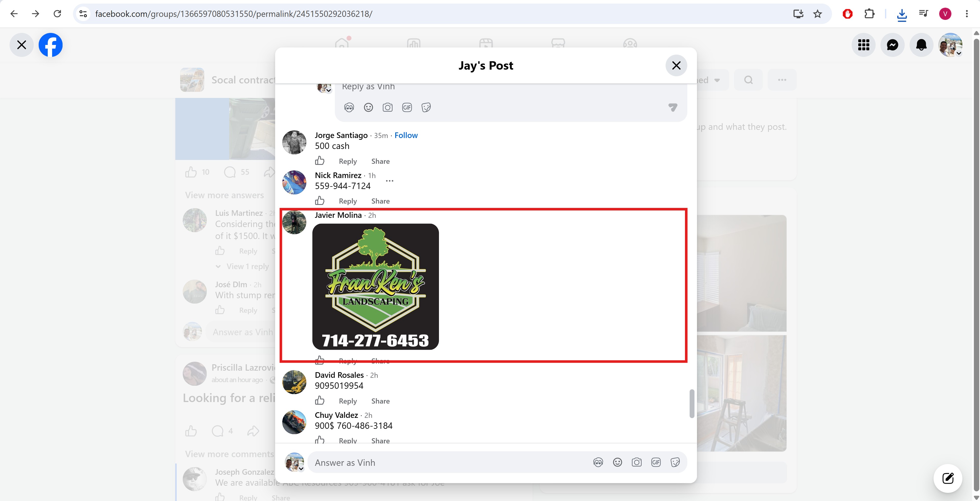Image resolution: width=980 pixels, height=501 pixels.
Task: Reply to Jorge Santiago's comment
Action: [x=348, y=161]
